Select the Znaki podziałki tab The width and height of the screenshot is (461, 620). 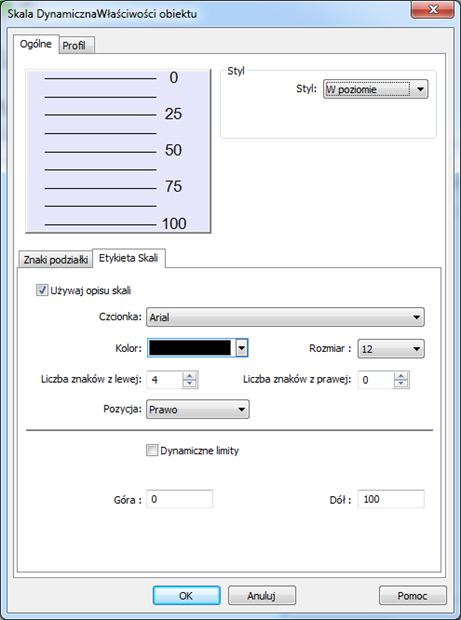[x=55, y=260]
